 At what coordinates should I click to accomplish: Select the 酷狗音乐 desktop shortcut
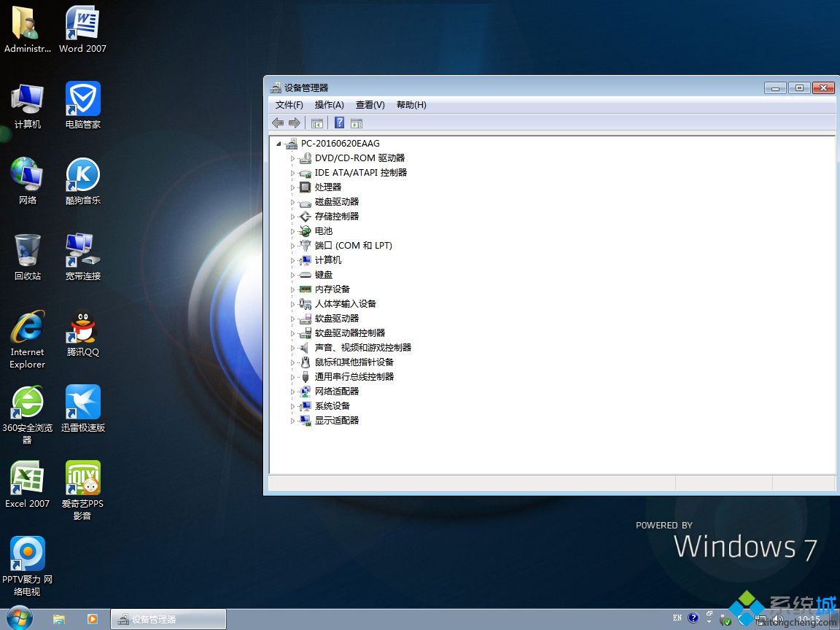(82, 182)
